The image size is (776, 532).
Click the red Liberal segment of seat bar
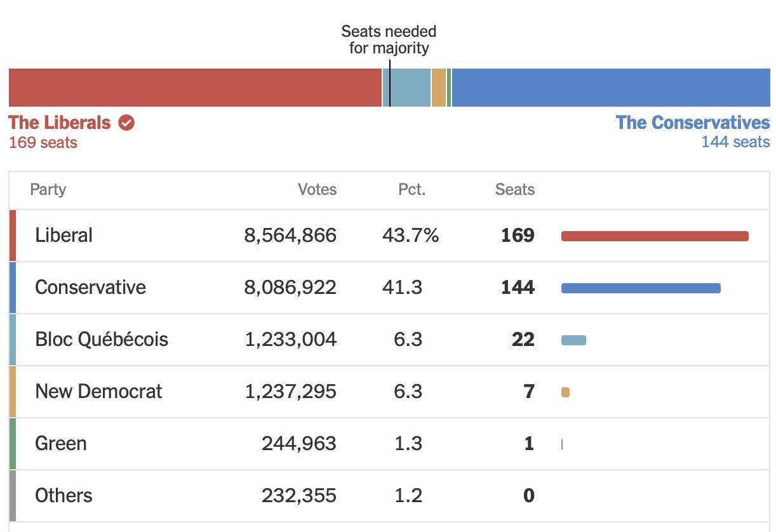pos(195,88)
